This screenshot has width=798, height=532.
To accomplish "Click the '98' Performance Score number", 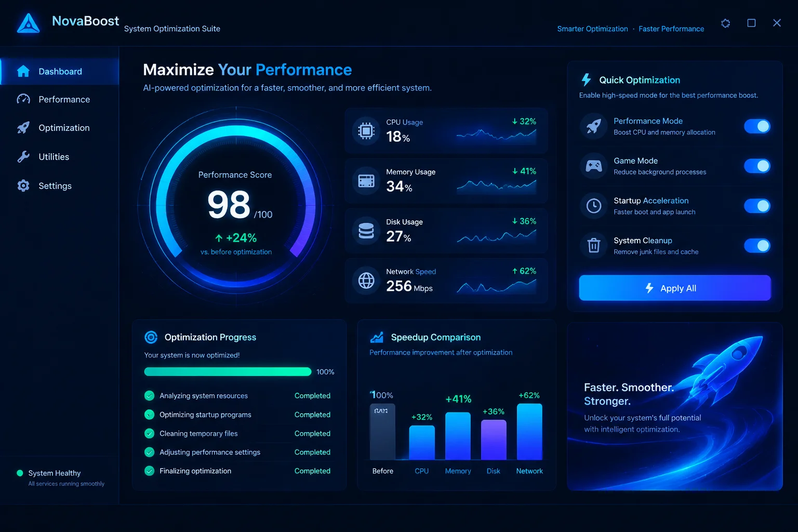I will (229, 204).
